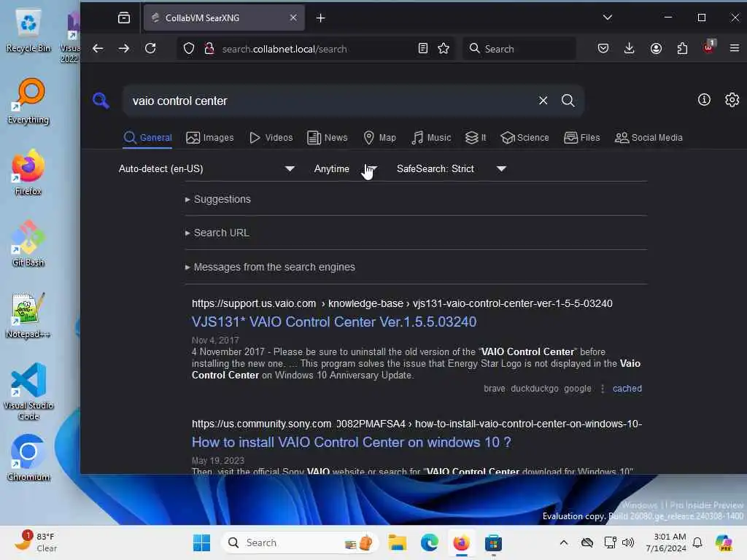
Task: Open the extensions puzzle icon
Action: [x=682, y=49]
